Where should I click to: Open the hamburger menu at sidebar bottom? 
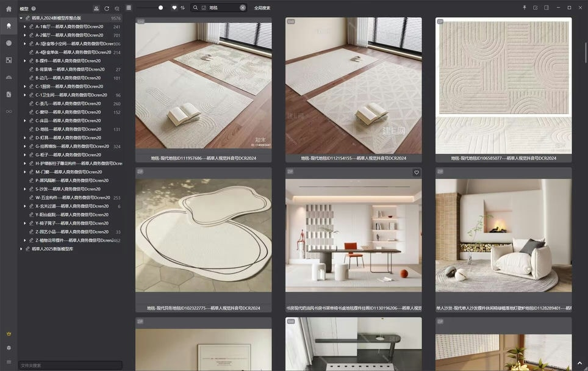pyautogui.click(x=9, y=361)
